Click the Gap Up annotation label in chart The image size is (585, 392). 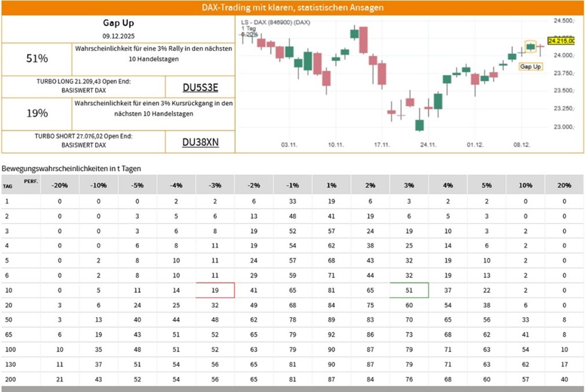tap(531, 67)
